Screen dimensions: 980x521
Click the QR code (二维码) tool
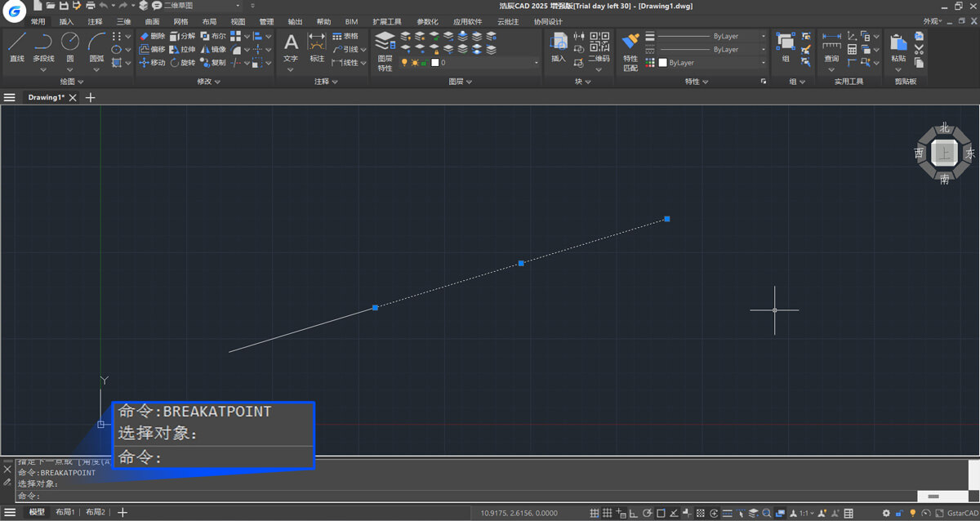(599, 47)
